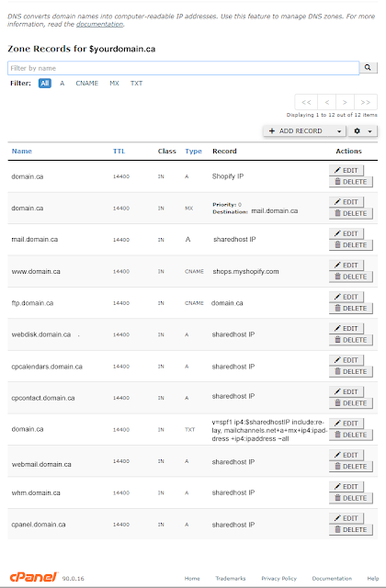The height and width of the screenshot is (588, 386).
Task: Filter records by TXT type
Action: (x=136, y=84)
